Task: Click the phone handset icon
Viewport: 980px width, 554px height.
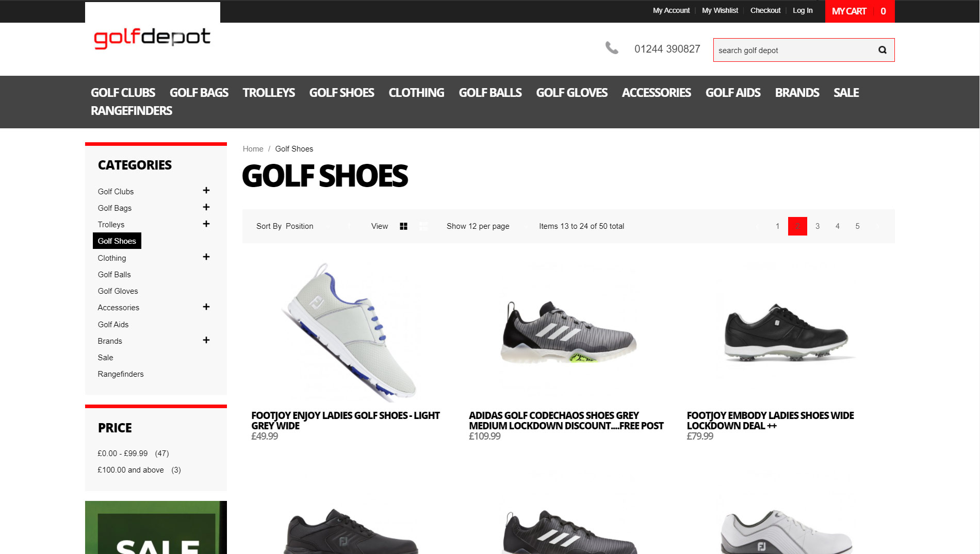Action: 612,48
